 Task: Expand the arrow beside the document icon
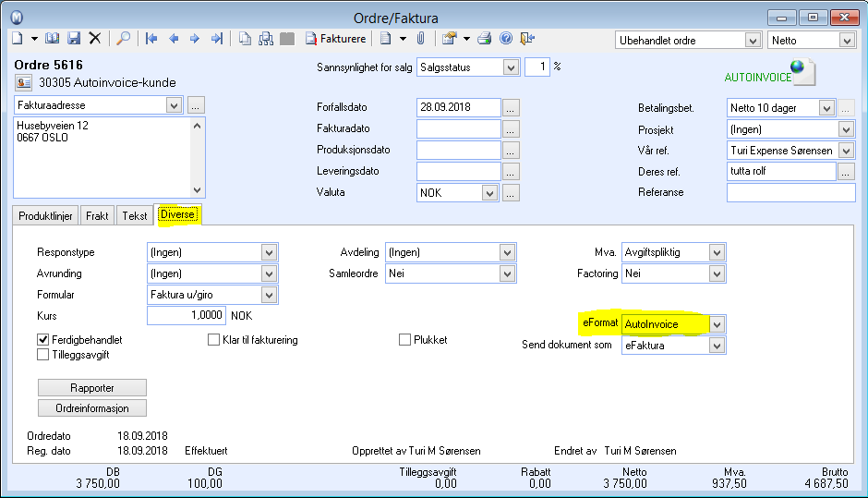[x=403, y=39]
